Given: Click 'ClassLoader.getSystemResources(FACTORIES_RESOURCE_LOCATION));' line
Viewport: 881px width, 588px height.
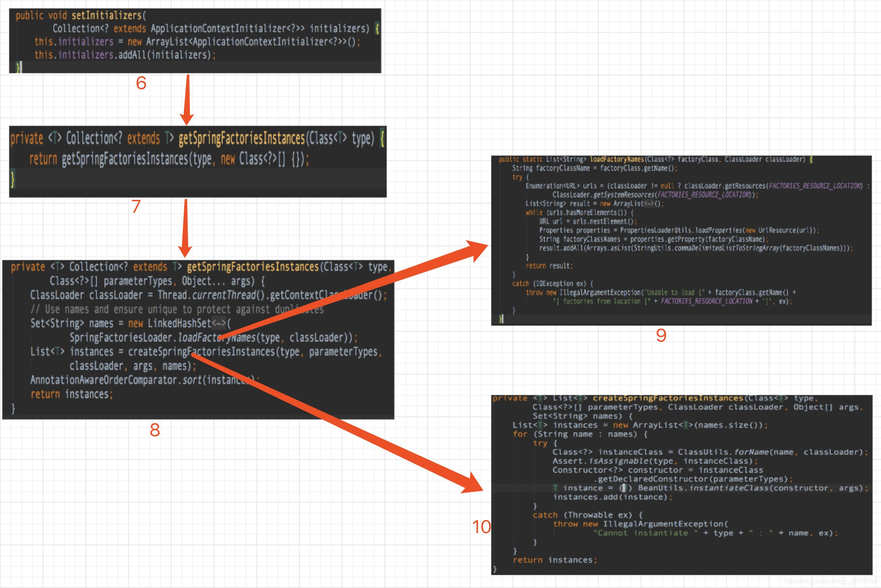Looking at the screenshot, I should 655,195.
